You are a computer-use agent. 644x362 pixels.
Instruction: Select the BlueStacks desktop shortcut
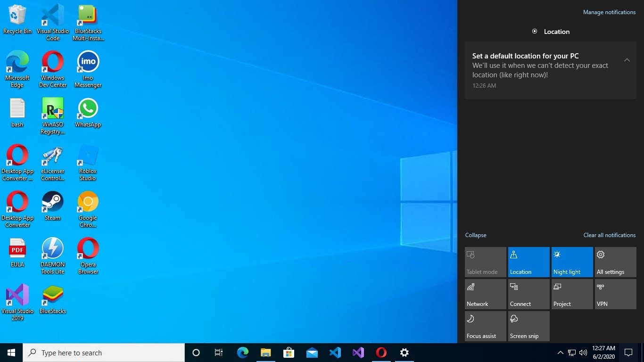click(x=53, y=299)
